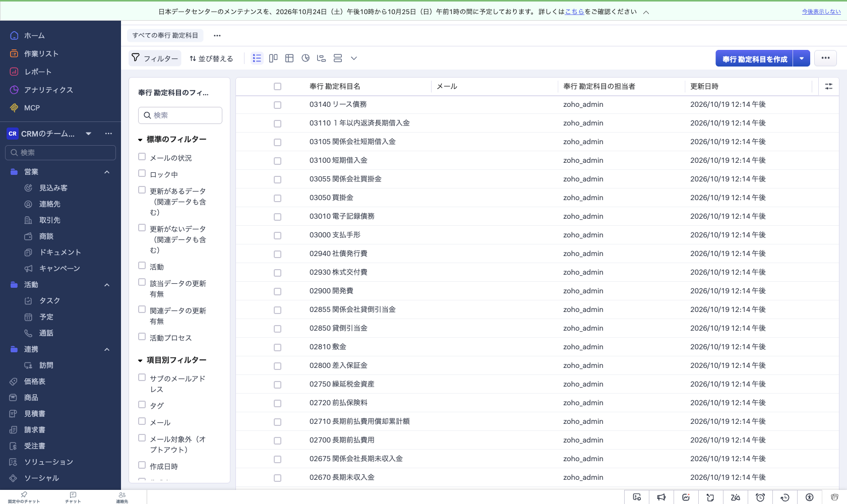Collapse the maintenance banner chevron
Viewport: 847px width, 504px height.
pyautogui.click(x=646, y=12)
